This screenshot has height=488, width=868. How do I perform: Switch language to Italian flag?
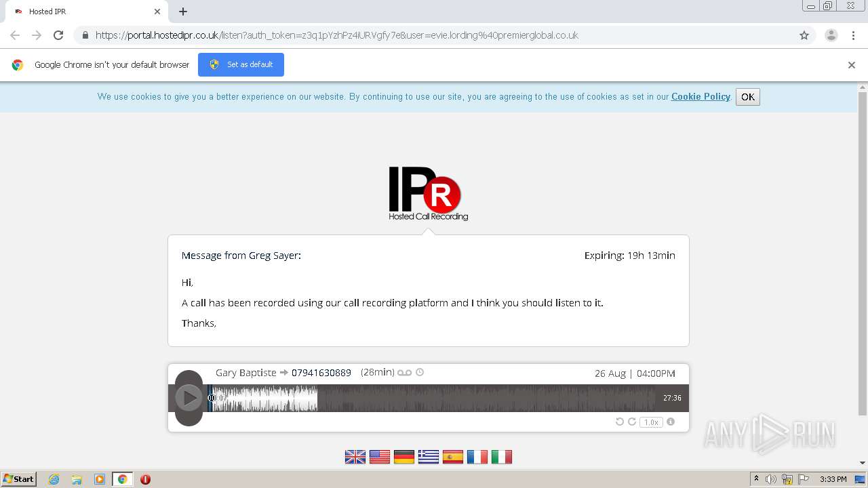tap(502, 457)
